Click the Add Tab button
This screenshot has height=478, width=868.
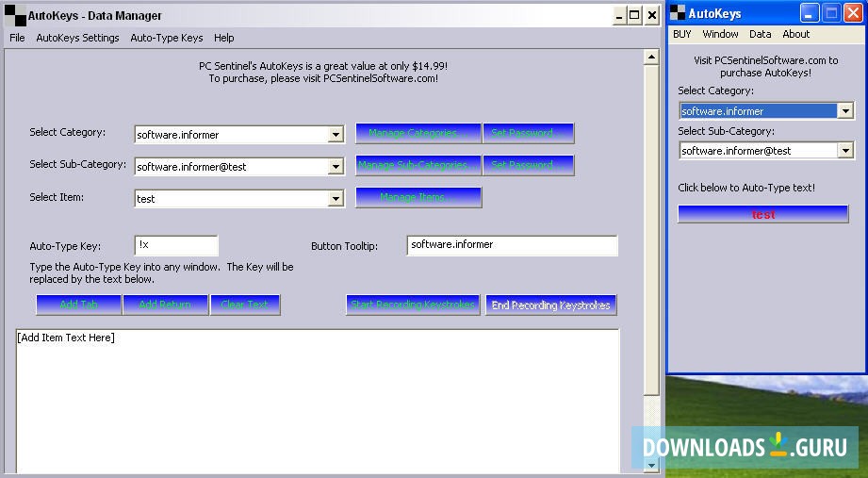78,305
